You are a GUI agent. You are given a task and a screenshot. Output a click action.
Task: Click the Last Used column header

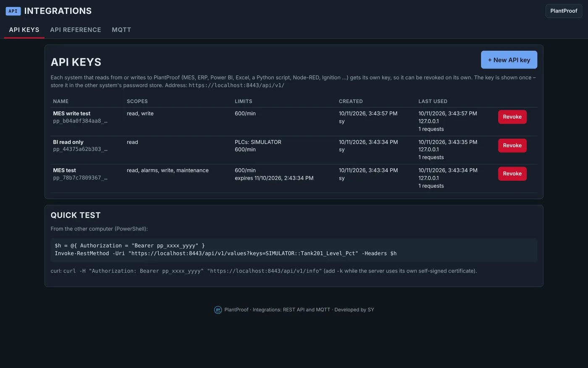point(433,101)
